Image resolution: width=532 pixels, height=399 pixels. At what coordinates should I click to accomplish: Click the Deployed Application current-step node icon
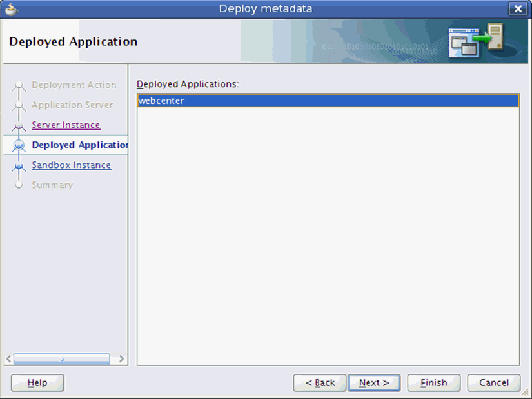click(19, 146)
